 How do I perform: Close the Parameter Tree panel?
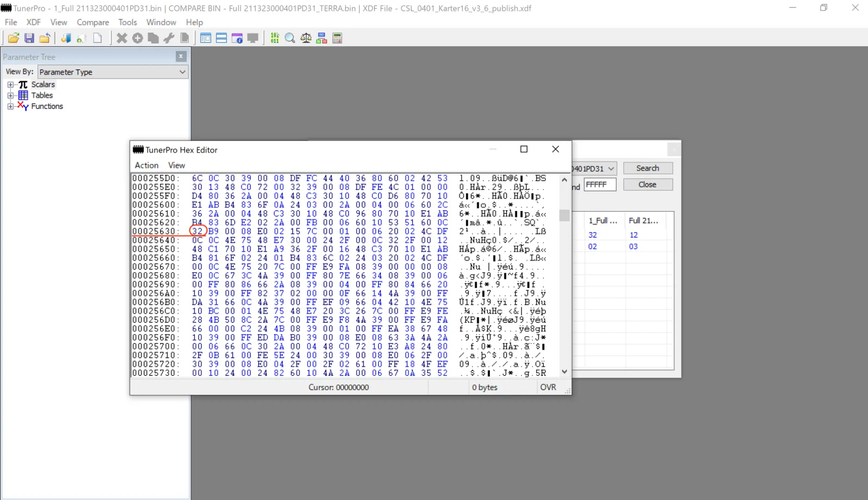point(181,56)
